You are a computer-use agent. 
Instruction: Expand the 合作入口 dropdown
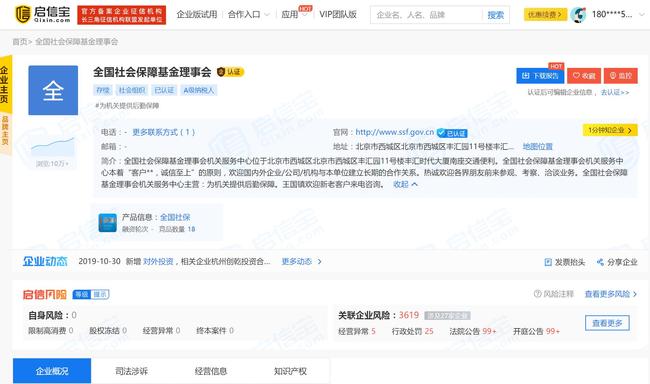(x=249, y=15)
